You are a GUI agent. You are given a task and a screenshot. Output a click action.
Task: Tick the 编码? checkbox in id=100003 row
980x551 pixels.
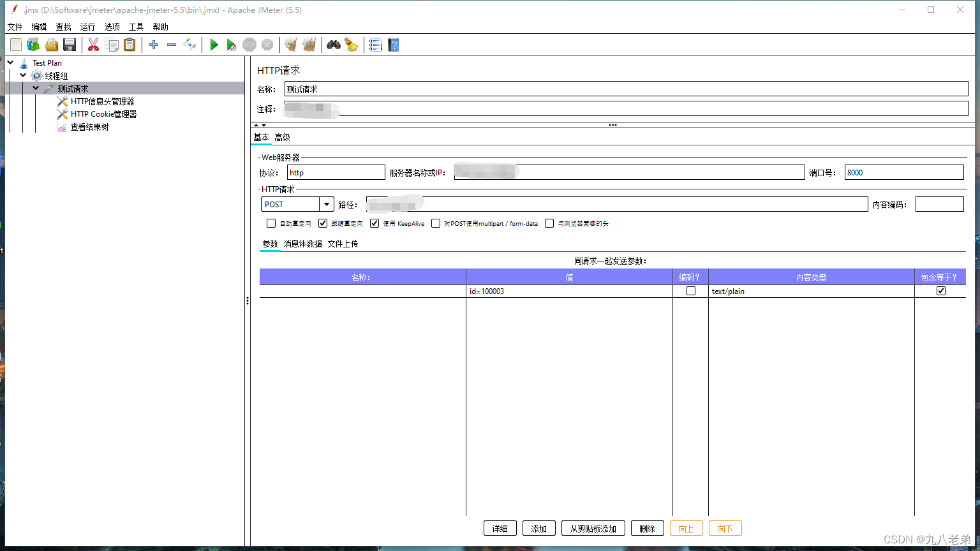[690, 291]
